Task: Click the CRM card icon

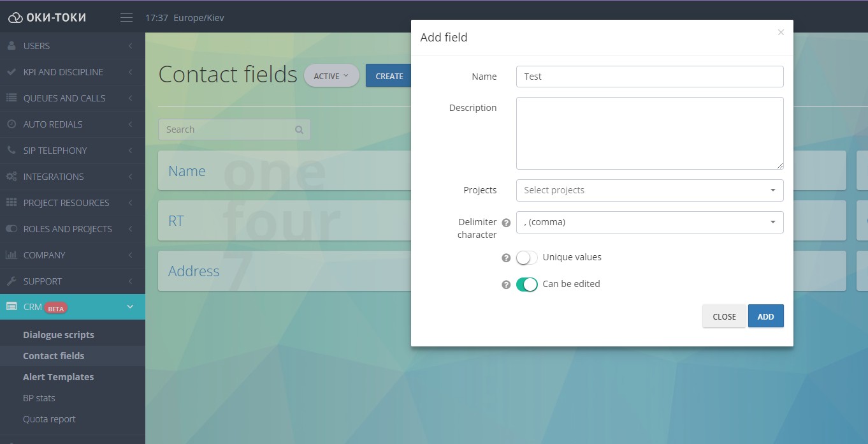Action: [11, 307]
